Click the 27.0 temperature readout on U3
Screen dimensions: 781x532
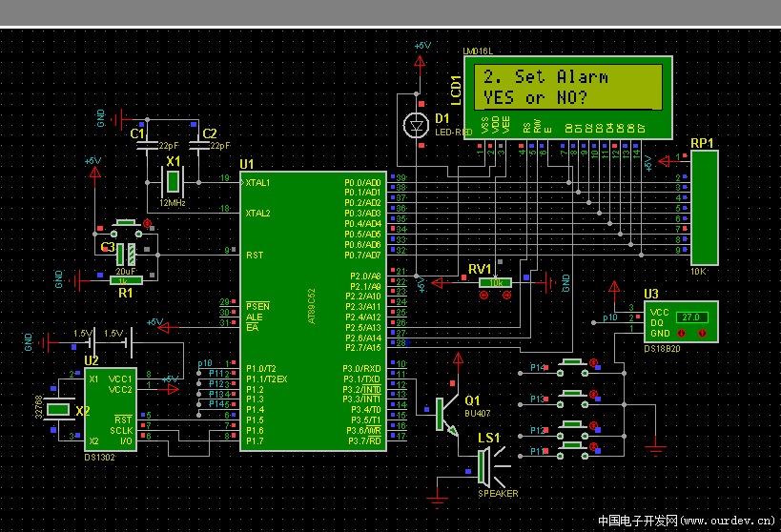(x=691, y=317)
